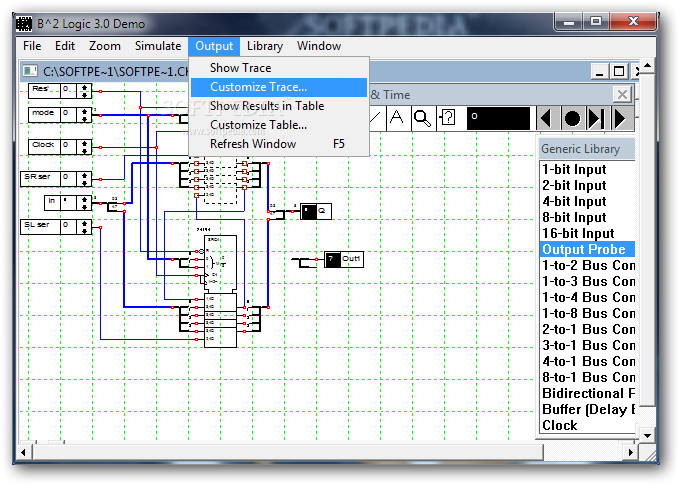Click the stepper arrows of Res' input
680x485 pixels.
tap(84, 91)
